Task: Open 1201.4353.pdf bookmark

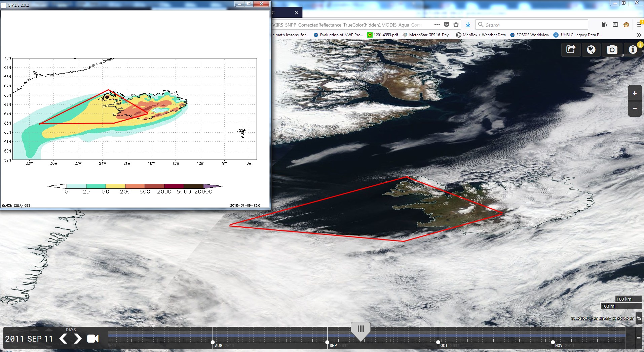Action: pyautogui.click(x=383, y=35)
